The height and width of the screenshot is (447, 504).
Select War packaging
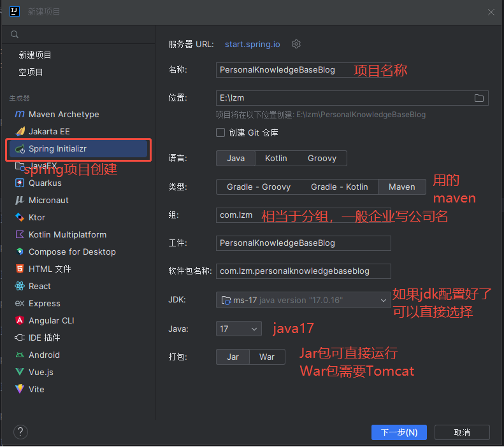pos(267,357)
